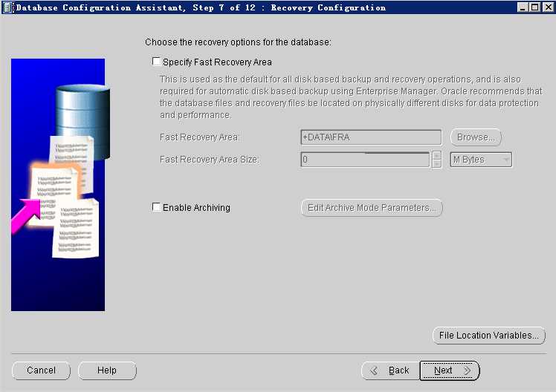
Task: Click the title bar window system icon
Action: [7, 7]
